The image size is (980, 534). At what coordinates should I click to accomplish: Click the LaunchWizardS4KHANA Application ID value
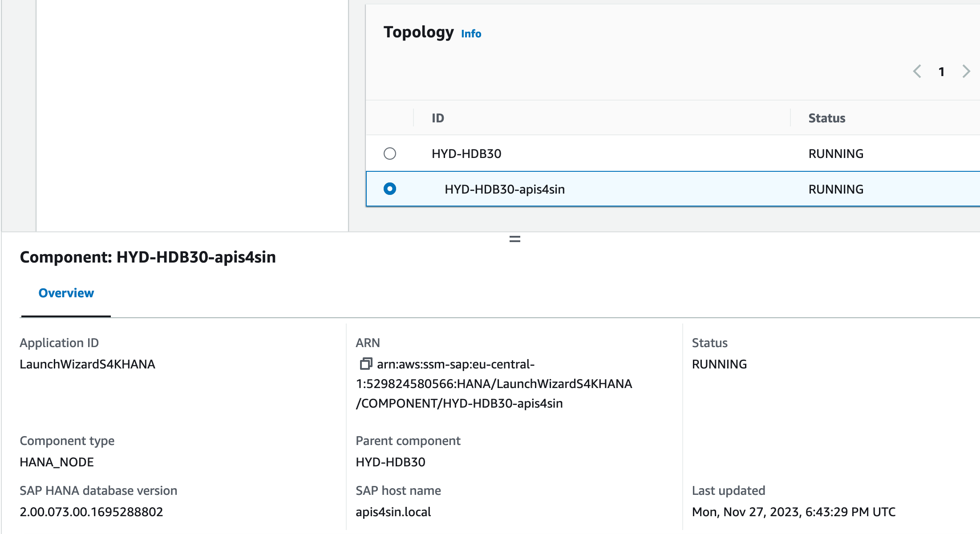pos(87,364)
